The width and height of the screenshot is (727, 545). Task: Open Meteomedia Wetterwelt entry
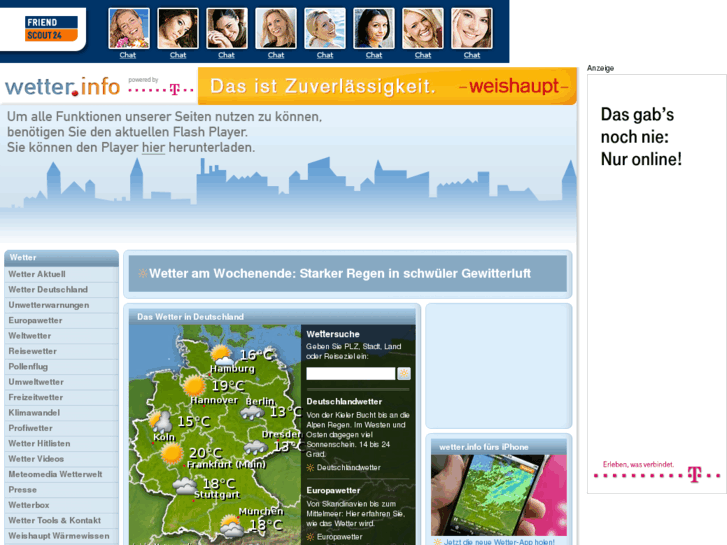[61, 474]
